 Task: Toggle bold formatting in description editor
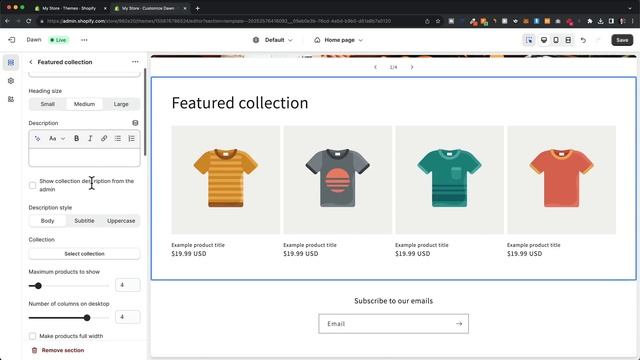[x=76, y=138]
